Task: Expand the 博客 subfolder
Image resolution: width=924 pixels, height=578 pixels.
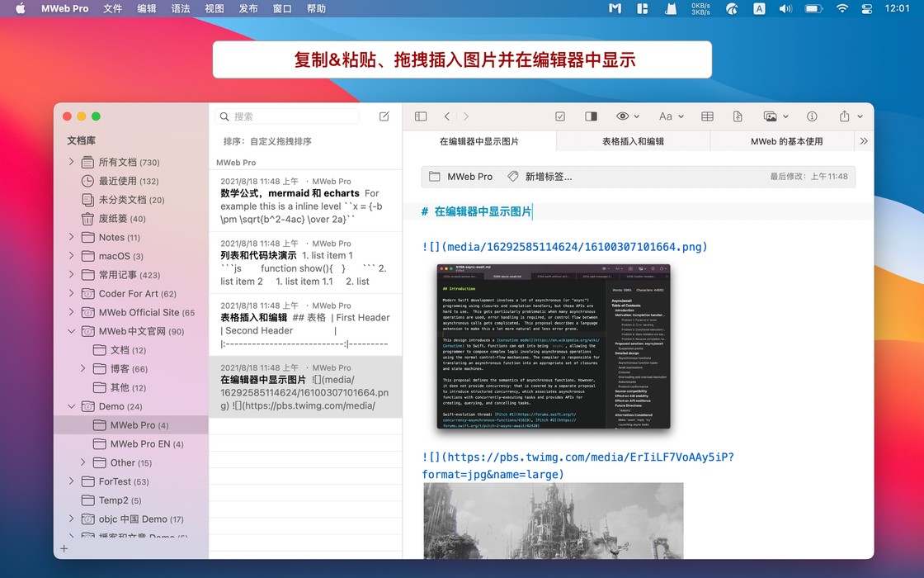Action: [83, 368]
